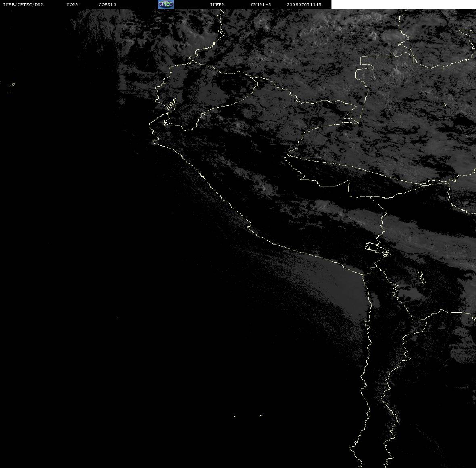Click the small Pacific islet outlines off Chile

pyautogui.click(x=248, y=416)
